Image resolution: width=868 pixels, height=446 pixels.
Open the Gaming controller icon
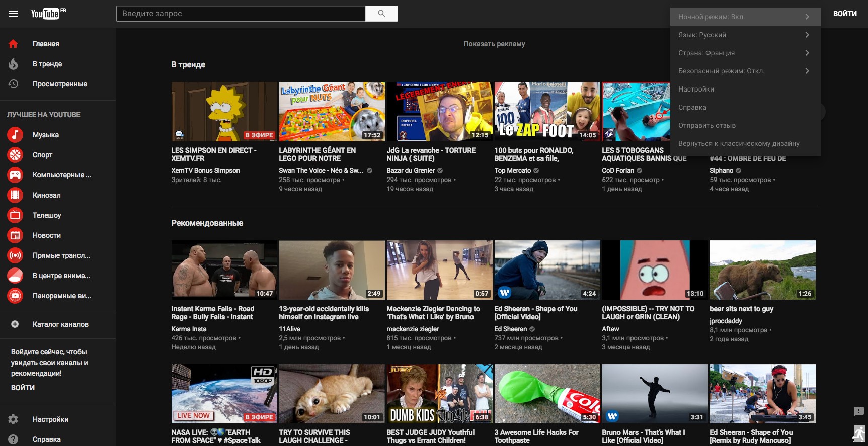(15, 175)
